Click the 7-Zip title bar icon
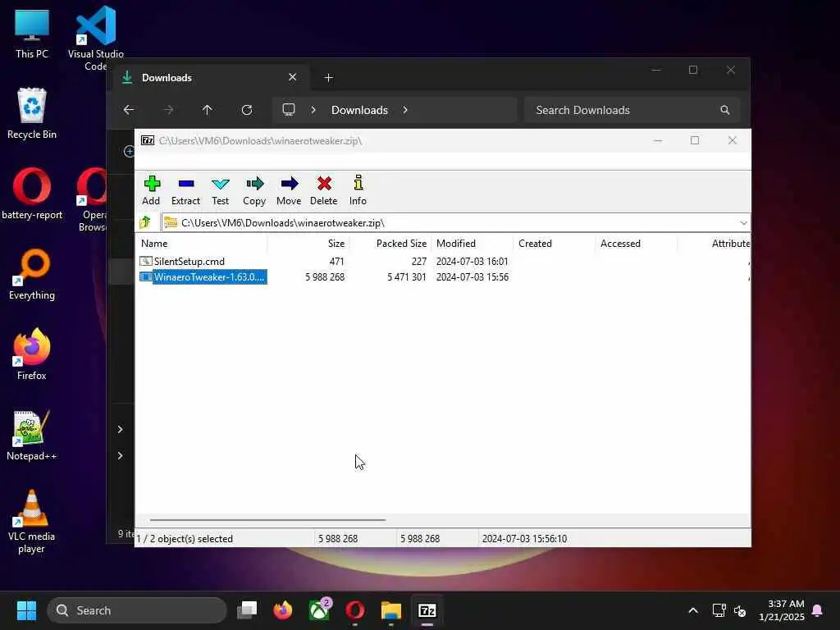840x630 pixels. [148, 140]
